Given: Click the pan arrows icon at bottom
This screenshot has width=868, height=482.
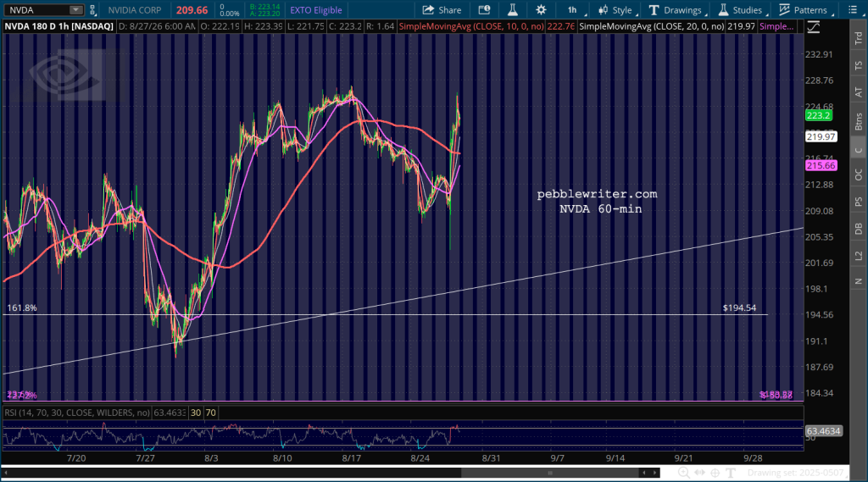Looking at the screenshot, I should (699, 473).
